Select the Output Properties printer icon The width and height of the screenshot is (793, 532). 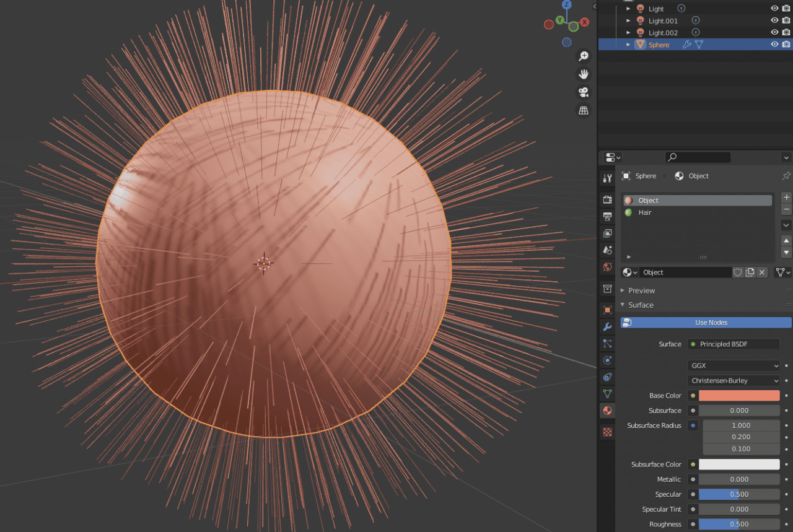(607, 216)
